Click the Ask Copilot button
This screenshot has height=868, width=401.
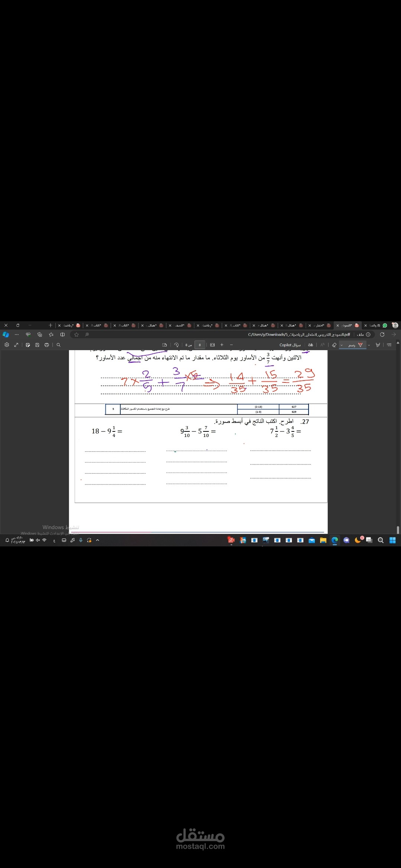click(290, 345)
